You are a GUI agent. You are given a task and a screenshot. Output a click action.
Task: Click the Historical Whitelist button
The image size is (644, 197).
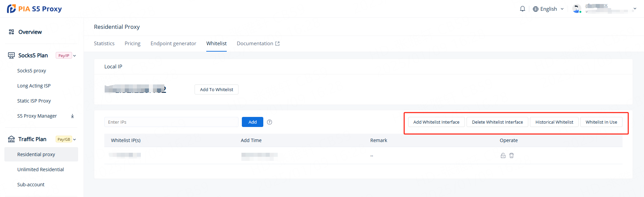(554, 122)
